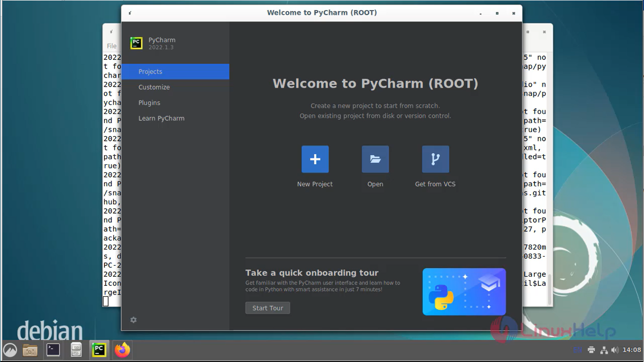Maximize the terminal window behind PyCharm
This screenshot has height=362, width=644.
point(528,32)
